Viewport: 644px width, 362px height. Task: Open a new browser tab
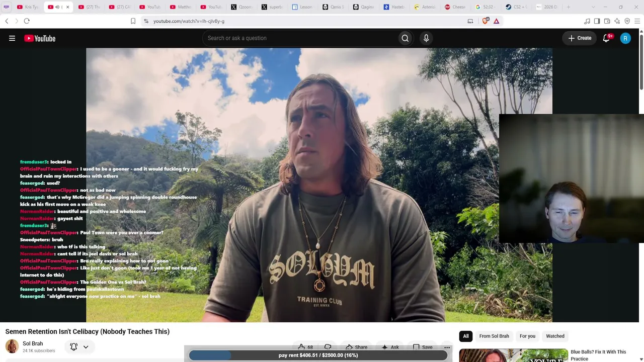(569, 7)
